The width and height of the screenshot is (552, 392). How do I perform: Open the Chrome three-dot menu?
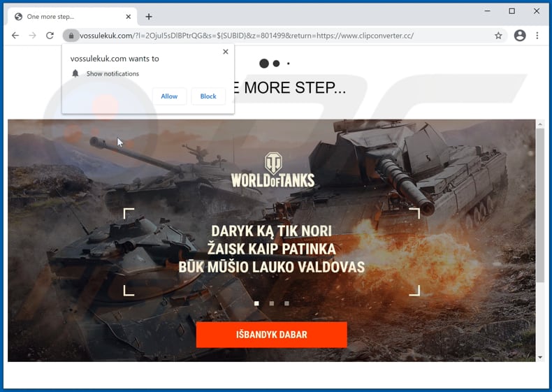pyautogui.click(x=537, y=36)
